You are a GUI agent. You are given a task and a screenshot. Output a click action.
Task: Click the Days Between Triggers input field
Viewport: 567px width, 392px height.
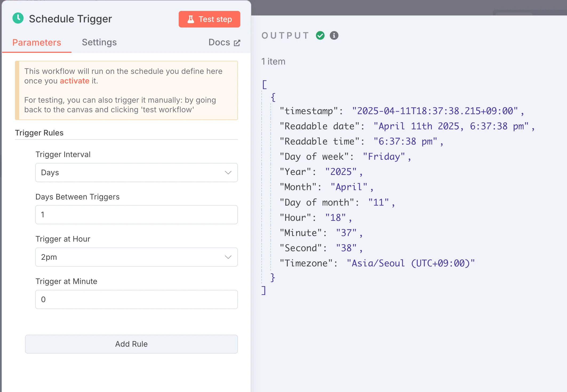(x=136, y=215)
